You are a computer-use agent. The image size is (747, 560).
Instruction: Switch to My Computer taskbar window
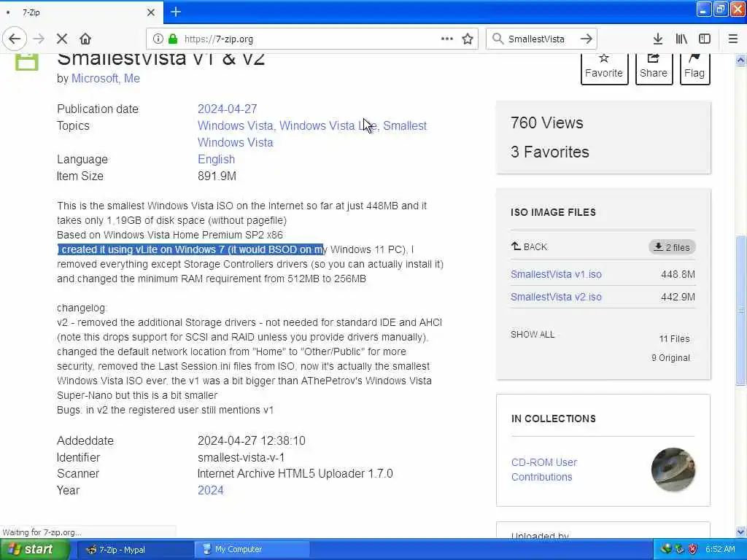pos(252,550)
